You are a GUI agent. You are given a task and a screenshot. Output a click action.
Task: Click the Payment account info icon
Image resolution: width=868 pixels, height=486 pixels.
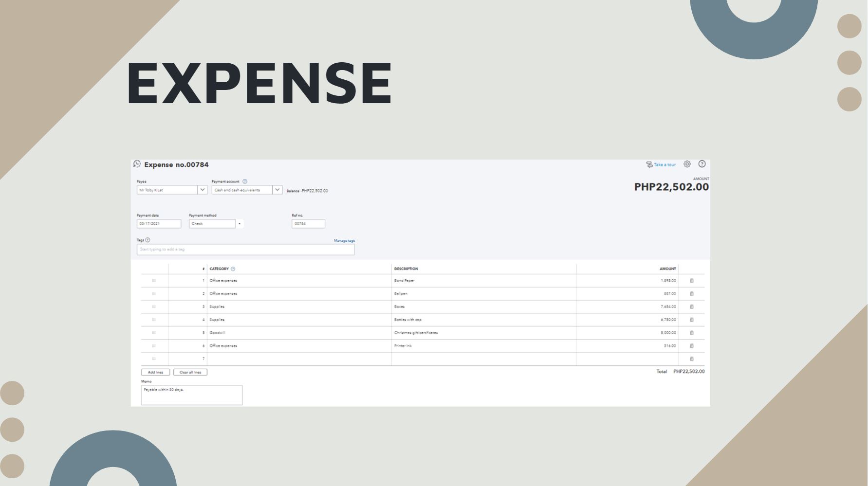pos(245,181)
